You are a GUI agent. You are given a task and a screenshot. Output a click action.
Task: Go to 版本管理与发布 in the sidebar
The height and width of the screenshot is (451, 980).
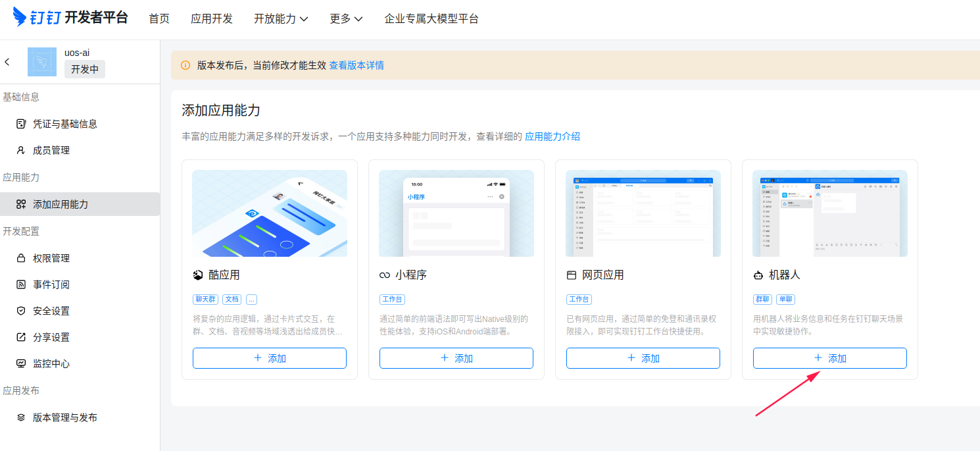pos(64,417)
